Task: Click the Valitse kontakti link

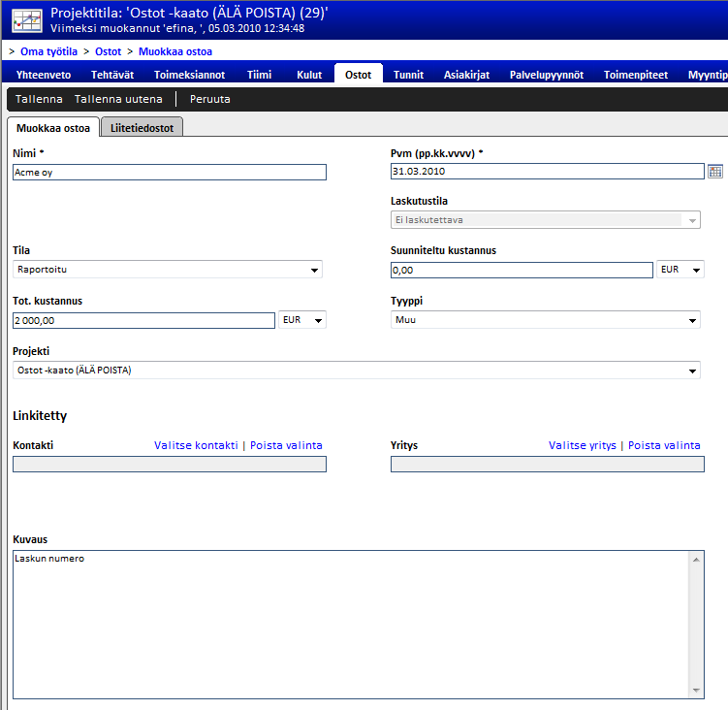Action: (x=196, y=445)
